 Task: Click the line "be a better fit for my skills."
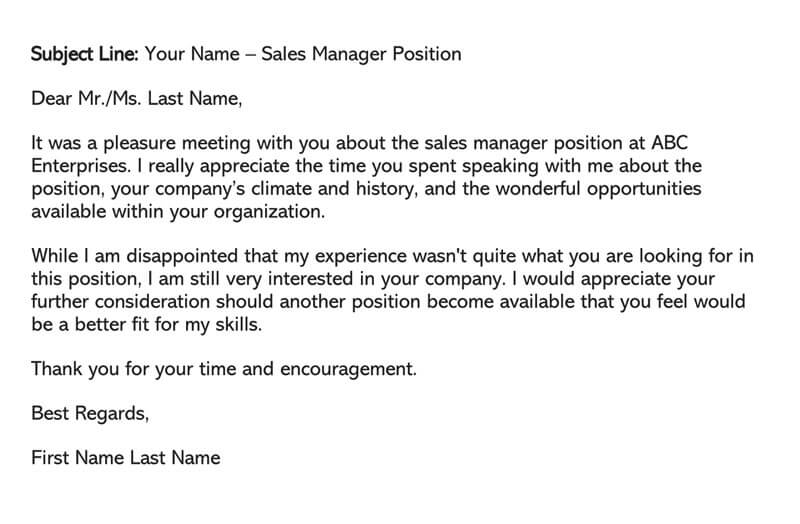tap(146, 325)
